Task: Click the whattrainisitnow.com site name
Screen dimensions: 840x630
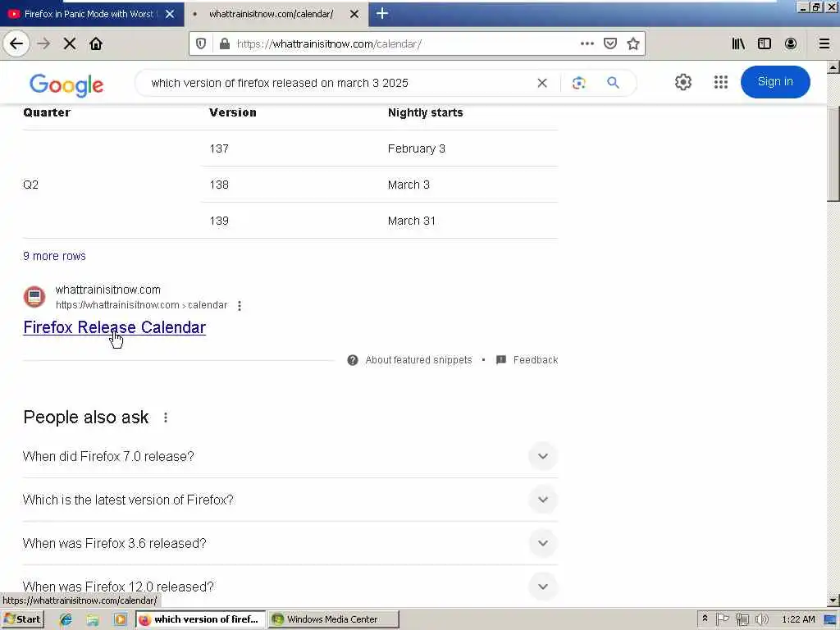Action: coord(108,290)
